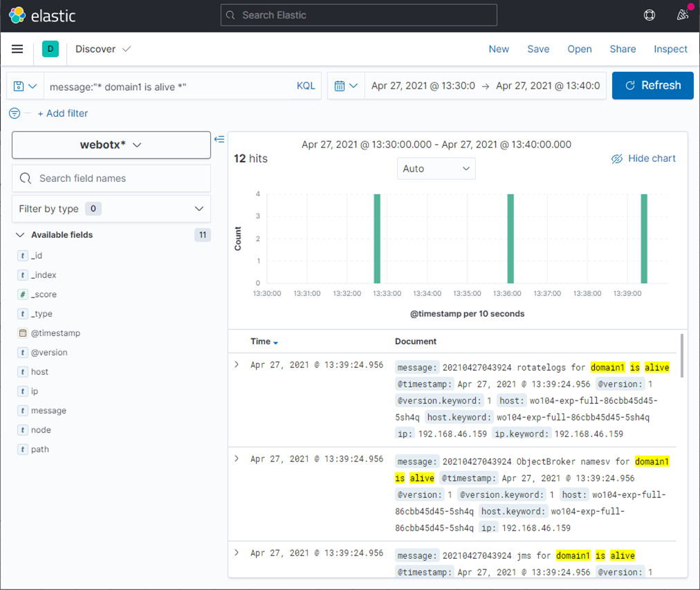The image size is (700, 590).
Task: Click the green D space avatar
Action: [x=50, y=48]
